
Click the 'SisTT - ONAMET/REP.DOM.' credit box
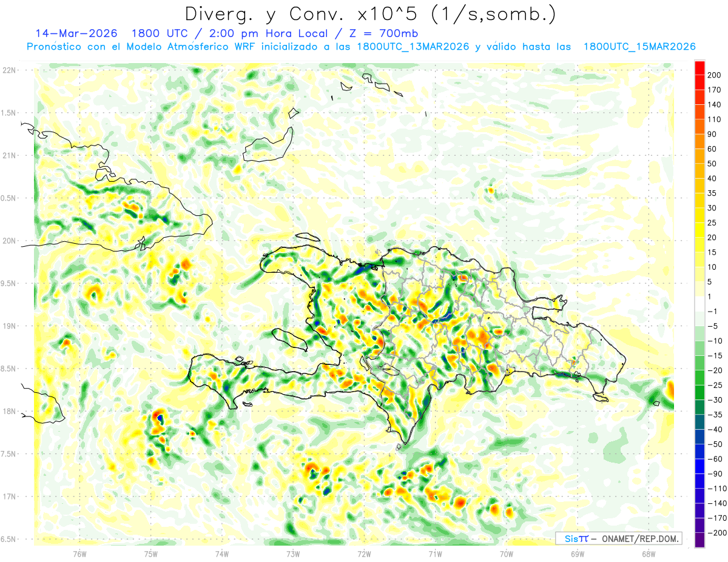tap(618, 538)
